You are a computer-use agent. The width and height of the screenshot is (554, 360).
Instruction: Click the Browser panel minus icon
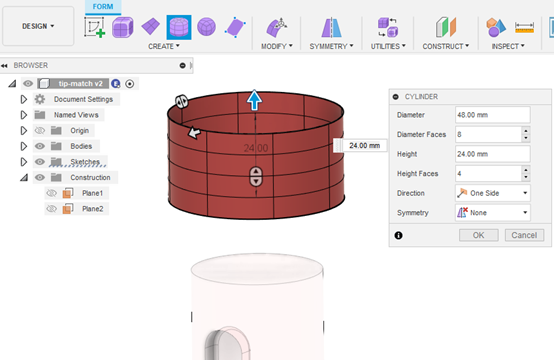coord(182,65)
